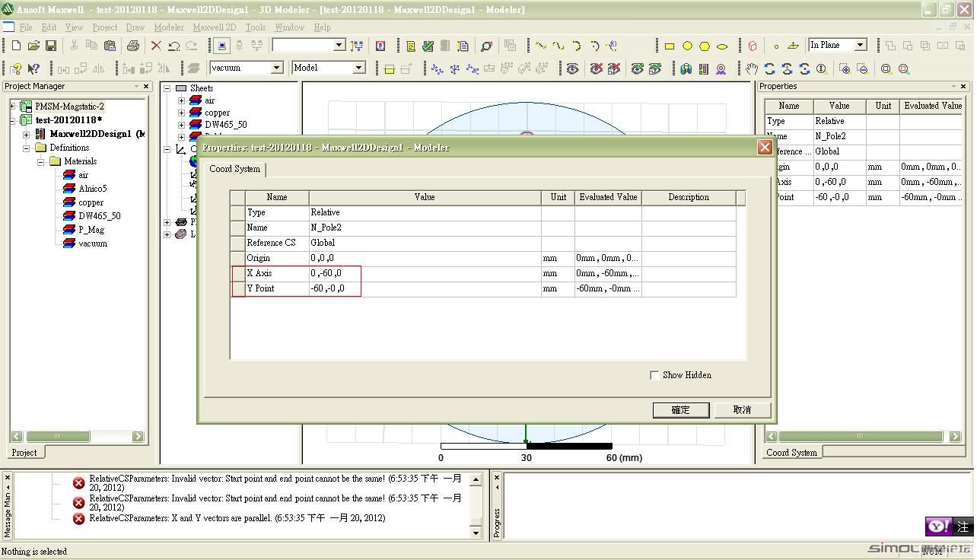Click the 確定 OK button
Screen dimensions: 977x560
[680, 410]
